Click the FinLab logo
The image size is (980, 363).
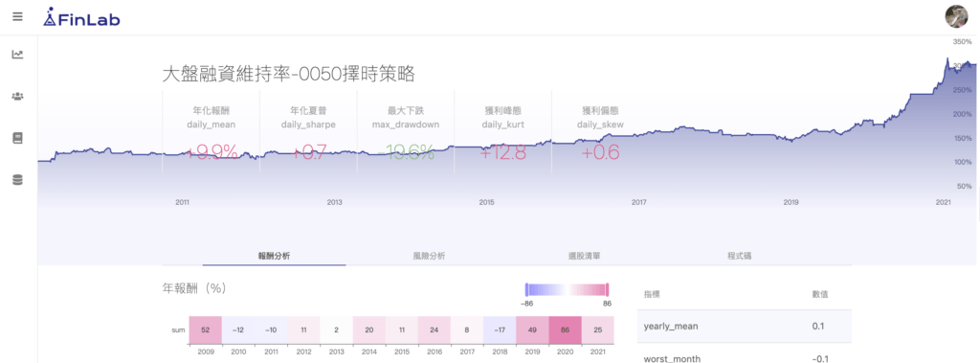81,18
